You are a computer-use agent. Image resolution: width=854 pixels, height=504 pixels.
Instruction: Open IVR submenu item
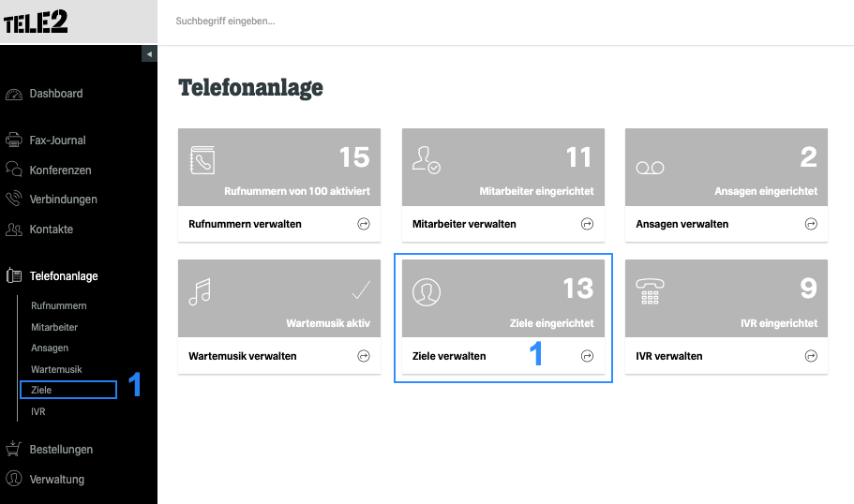tap(38, 411)
